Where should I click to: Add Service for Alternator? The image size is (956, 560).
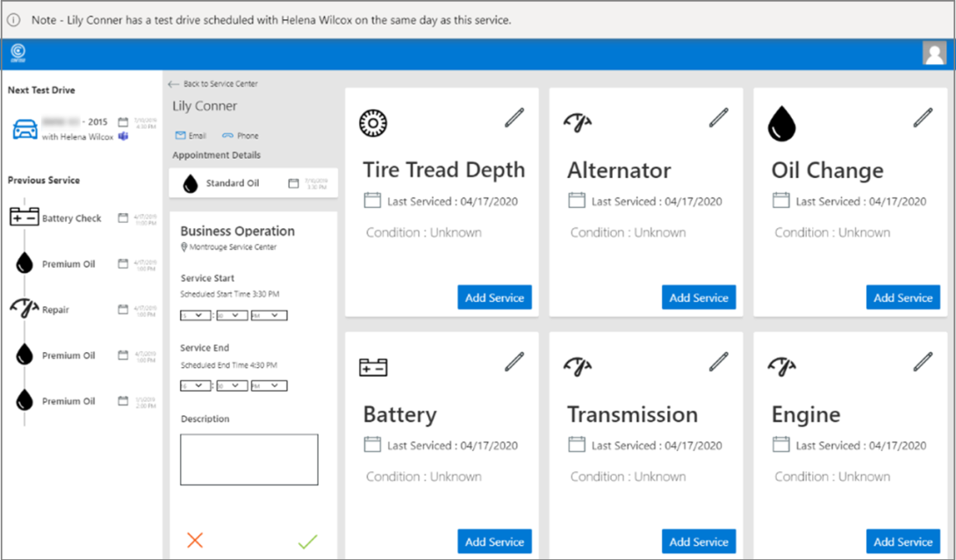tap(699, 298)
